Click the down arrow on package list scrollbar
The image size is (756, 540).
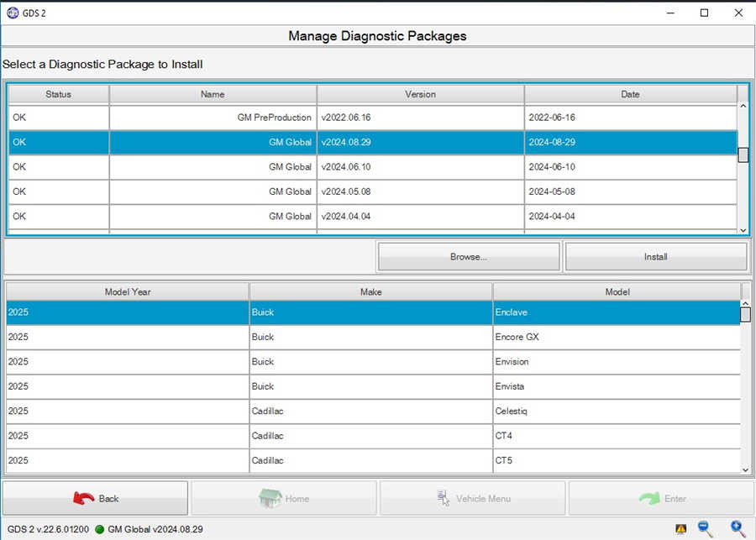coord(743,228)
